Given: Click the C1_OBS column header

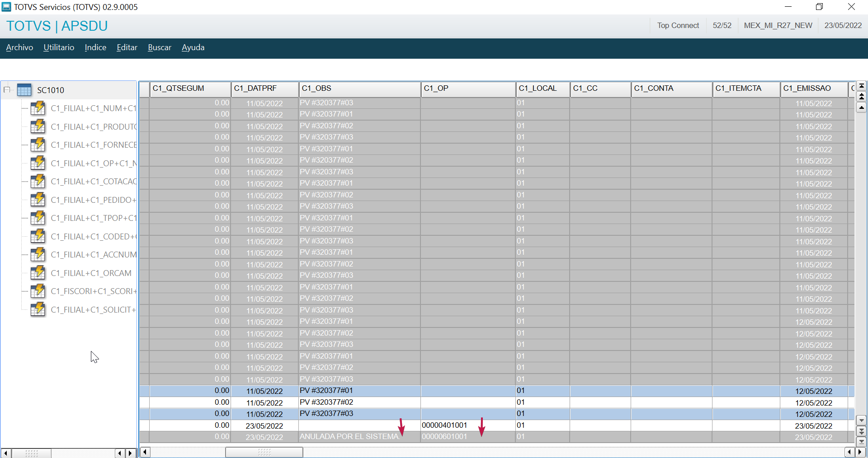Looking at the screenshot, I should coord(360,89).
